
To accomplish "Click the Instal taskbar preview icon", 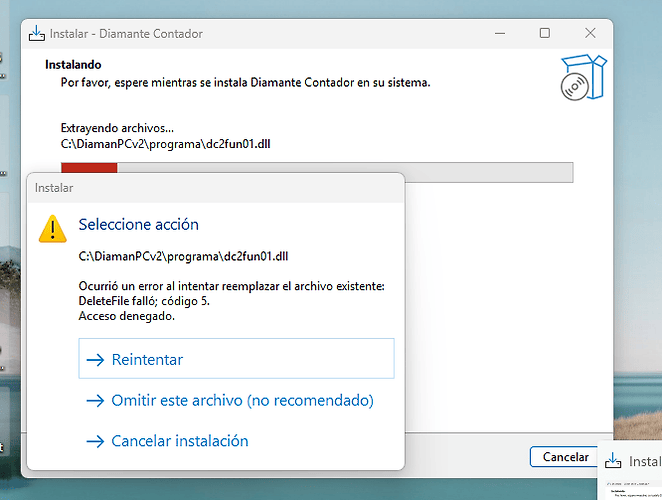I will [x=613, y=460].
